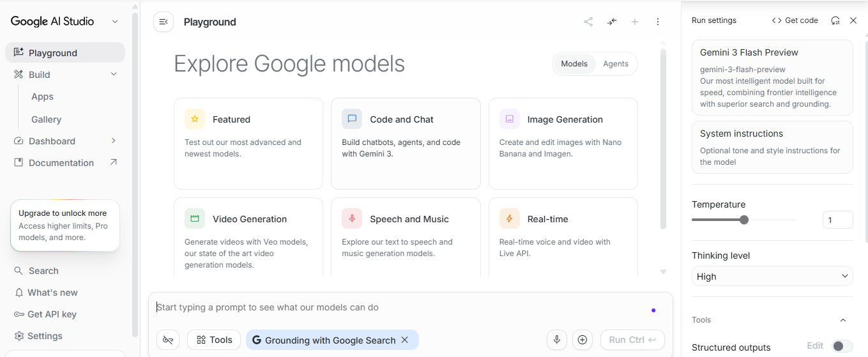Click the Real-time lightning icon
868x357 pixels.
(510, 218)
